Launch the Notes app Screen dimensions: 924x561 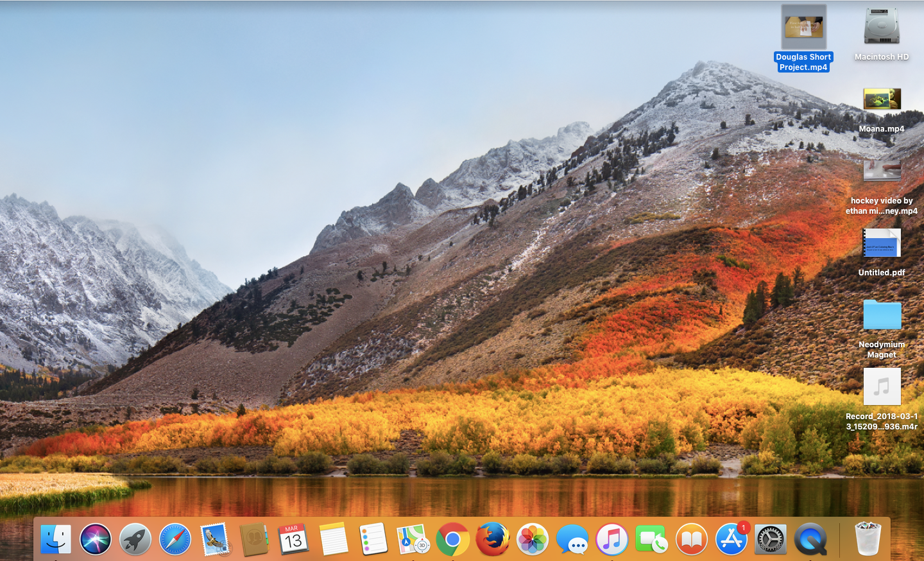(334, 539)
